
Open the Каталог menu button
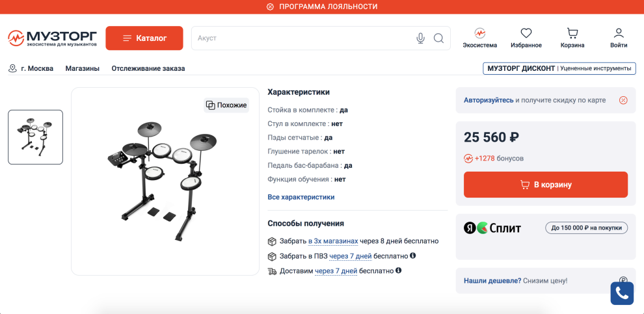pos(144,38)
